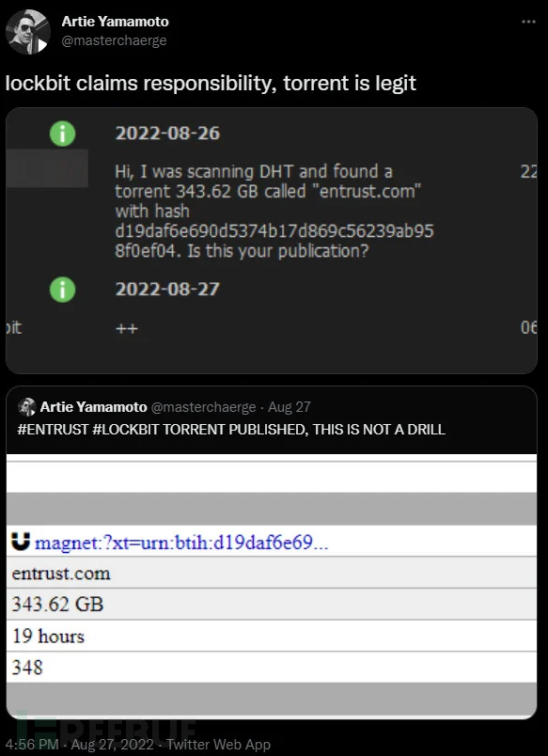This screenshot has height=756, width=548.
Task: Click the green info icon beside 2022-08-26
Action: [x=62, y=133]
